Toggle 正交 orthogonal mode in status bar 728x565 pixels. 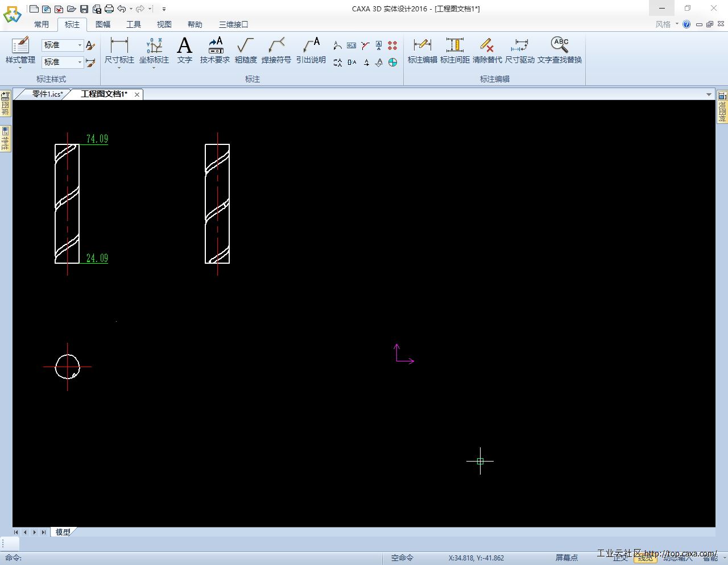[x=620, y=558]
